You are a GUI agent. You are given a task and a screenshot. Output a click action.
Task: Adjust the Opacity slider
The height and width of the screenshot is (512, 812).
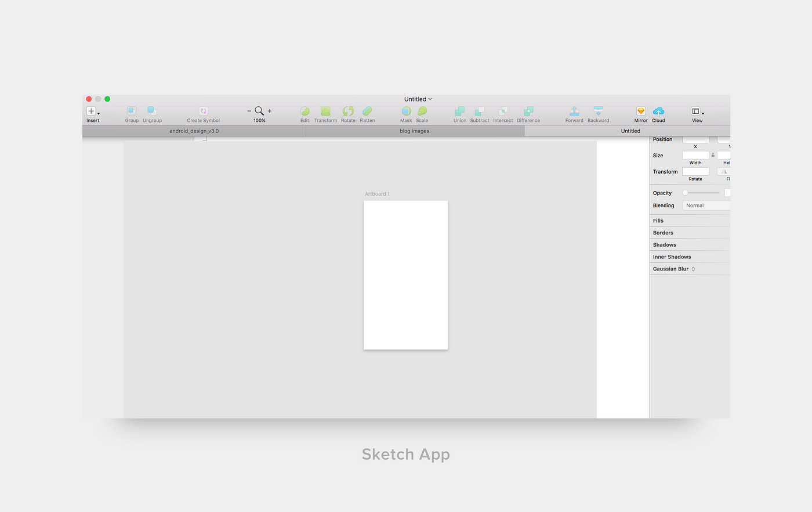(x=702, y=193)
